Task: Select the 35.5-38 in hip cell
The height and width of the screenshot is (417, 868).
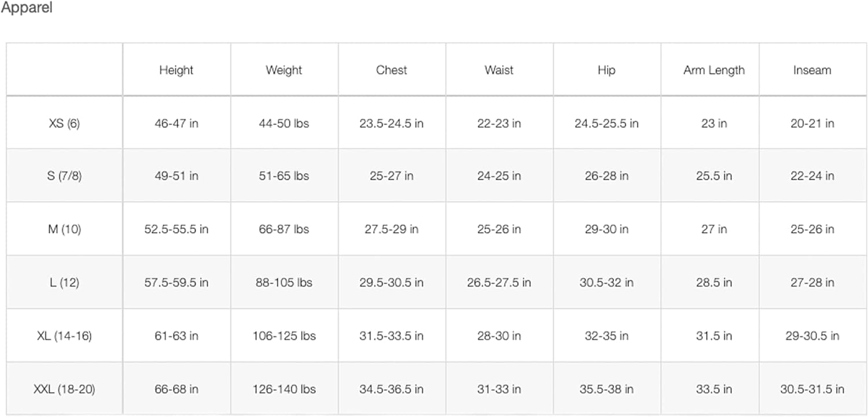Action: [x=606, y=389]
